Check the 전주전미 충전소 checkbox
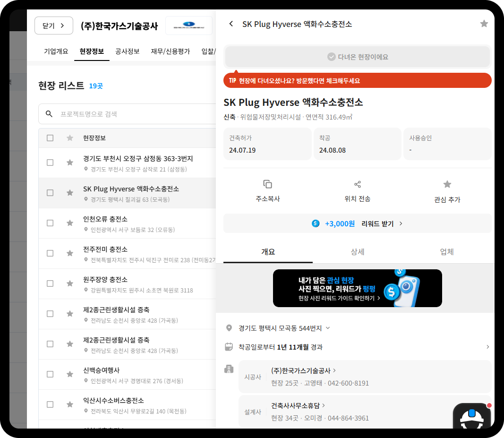 pos(50,253)
